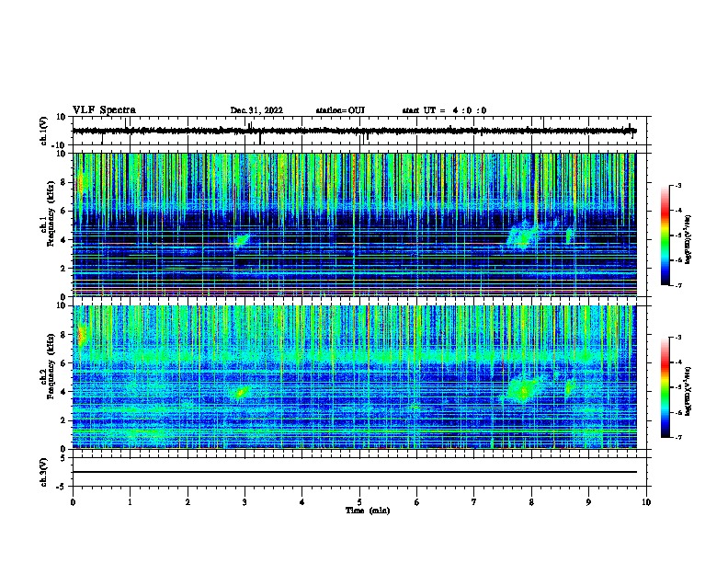Click the flat ch.3 voltage trace line

pyautogui.click(x=354, y=472)
